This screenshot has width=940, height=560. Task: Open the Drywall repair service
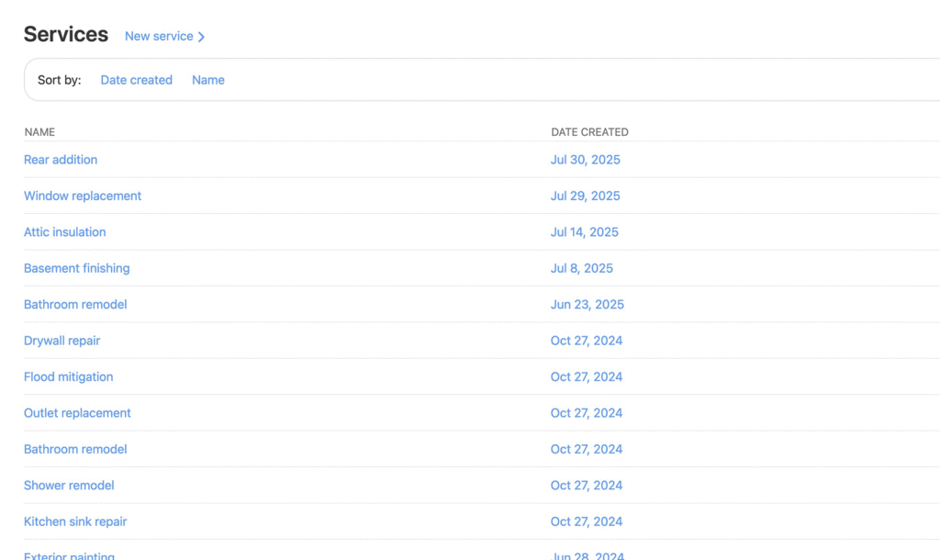(x=62, y=341)
